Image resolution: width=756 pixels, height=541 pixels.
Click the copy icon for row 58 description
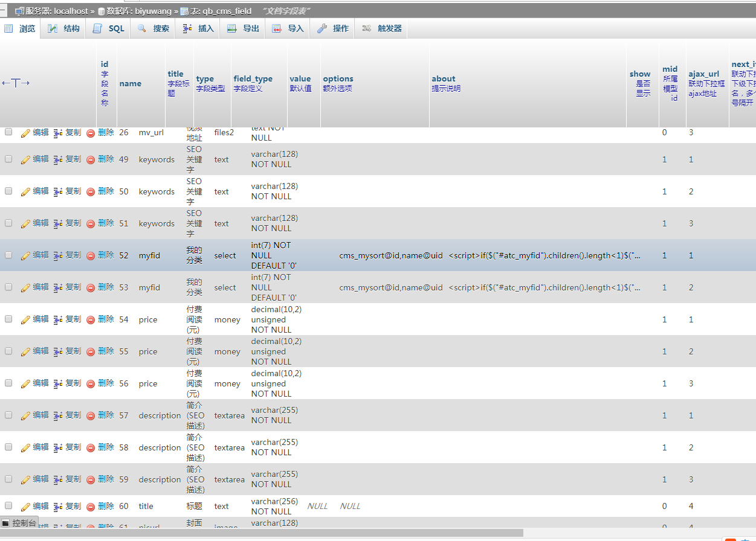58,448
